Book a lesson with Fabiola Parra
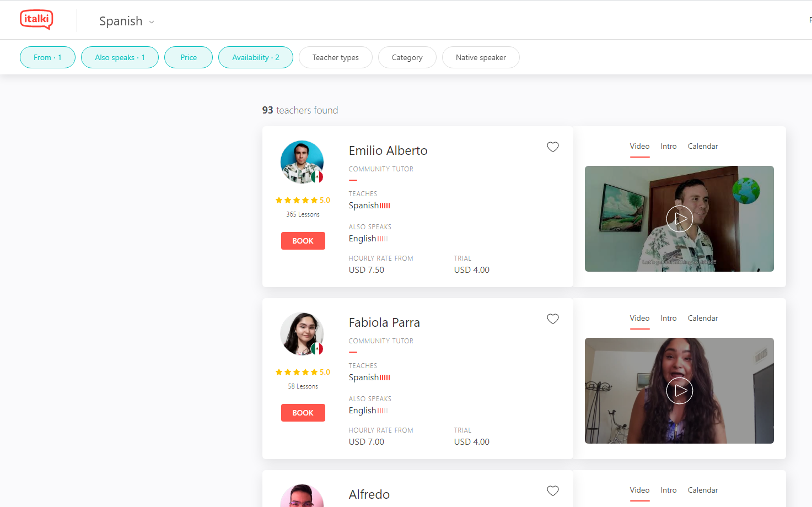This screenshot has height=507, width=812. tap(303, 413)
